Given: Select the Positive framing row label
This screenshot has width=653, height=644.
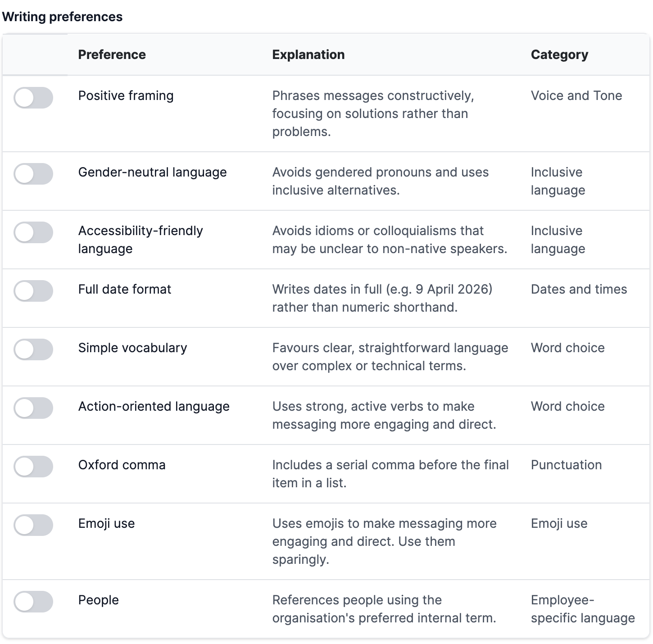Looking at the screenshot, I should 126,95.
